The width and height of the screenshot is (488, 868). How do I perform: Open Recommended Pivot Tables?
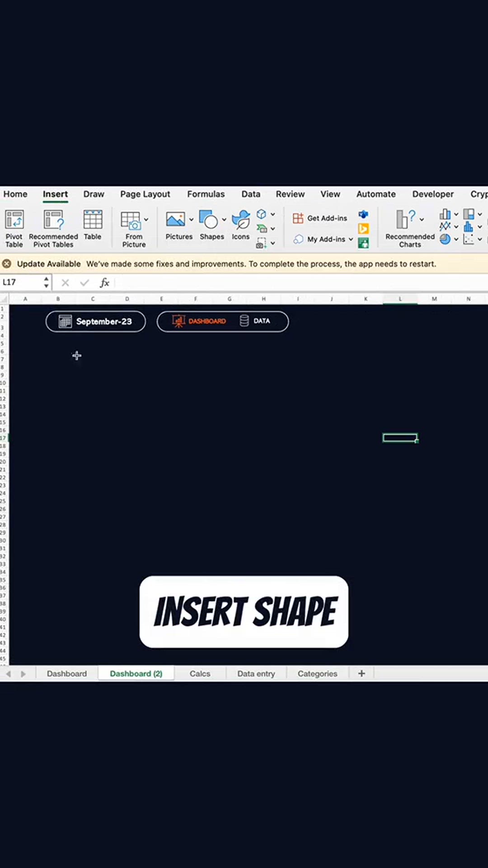point(53,220)
